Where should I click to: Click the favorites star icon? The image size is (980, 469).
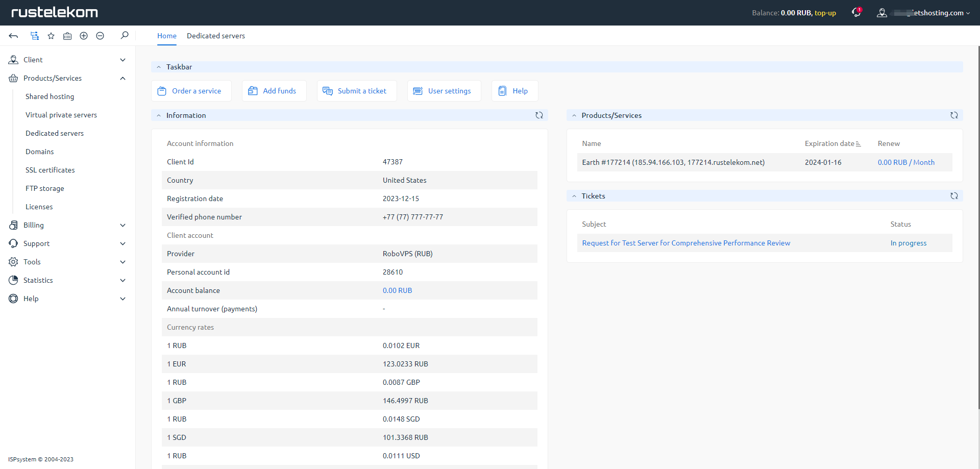pyautogui.click(x=51, y=36)
